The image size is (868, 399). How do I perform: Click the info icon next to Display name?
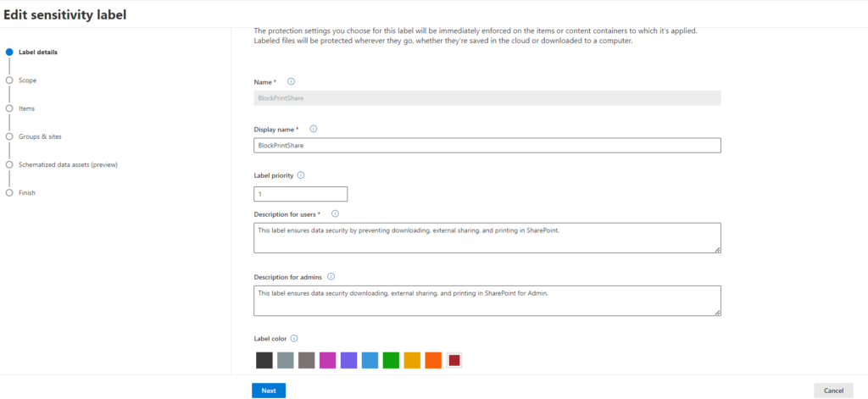point(313,129)
